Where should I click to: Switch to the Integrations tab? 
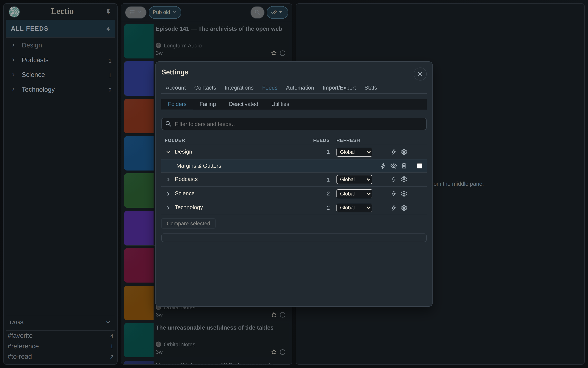coord(239,88)
